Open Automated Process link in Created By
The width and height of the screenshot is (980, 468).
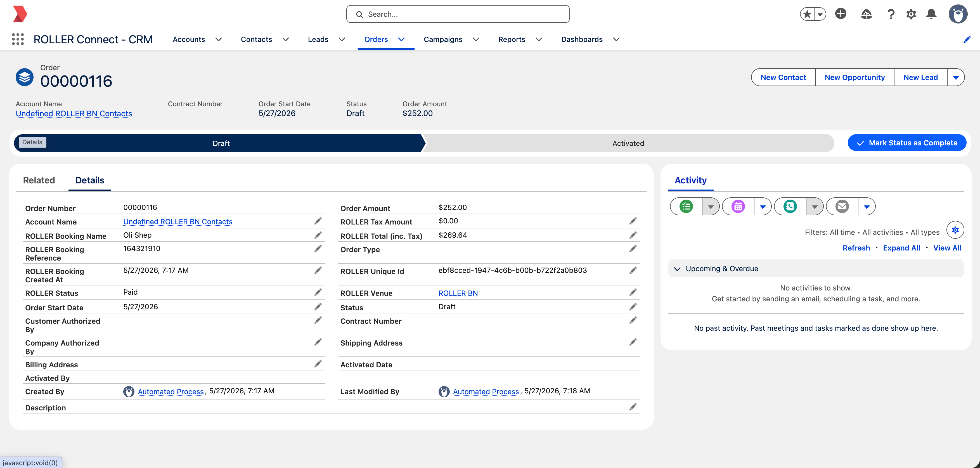171,391
